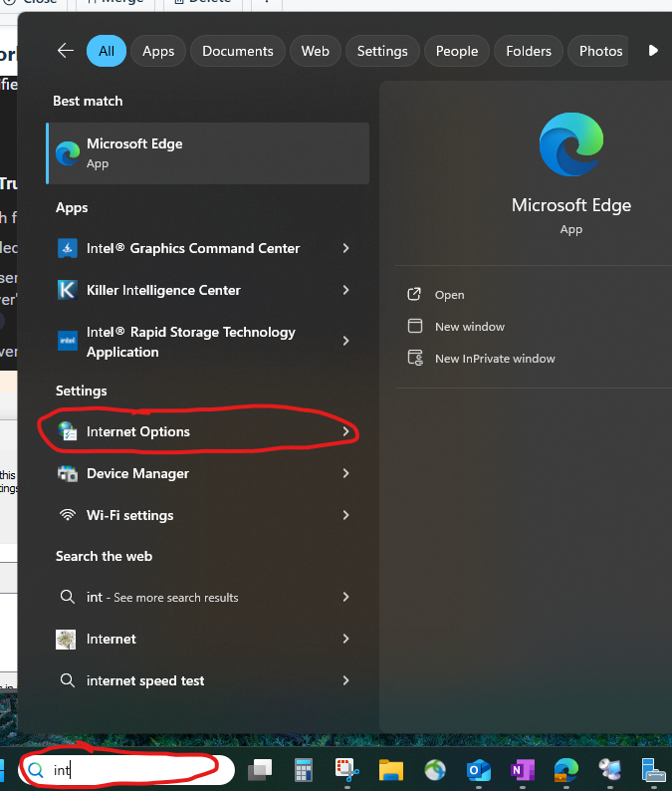Click the Edge icon in best match
This screenshot has width=672, height=791.
click(x=68, y=153)
